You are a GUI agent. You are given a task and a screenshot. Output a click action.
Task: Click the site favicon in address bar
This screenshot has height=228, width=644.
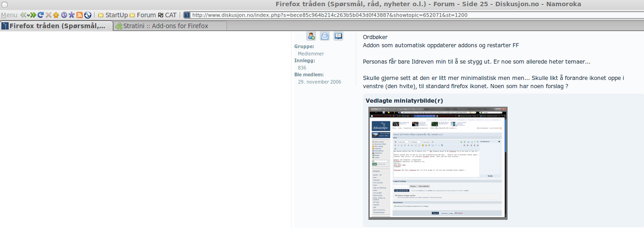point(186,15)
